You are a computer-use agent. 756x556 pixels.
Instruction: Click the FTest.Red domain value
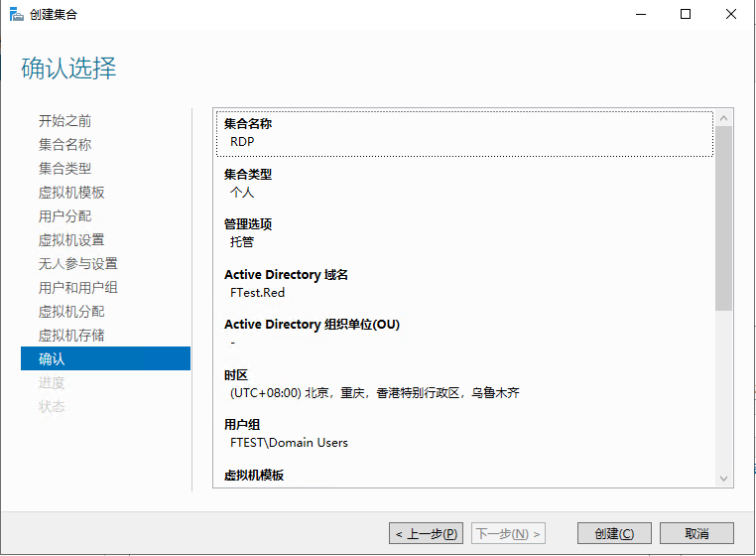[x=258, y=293]
